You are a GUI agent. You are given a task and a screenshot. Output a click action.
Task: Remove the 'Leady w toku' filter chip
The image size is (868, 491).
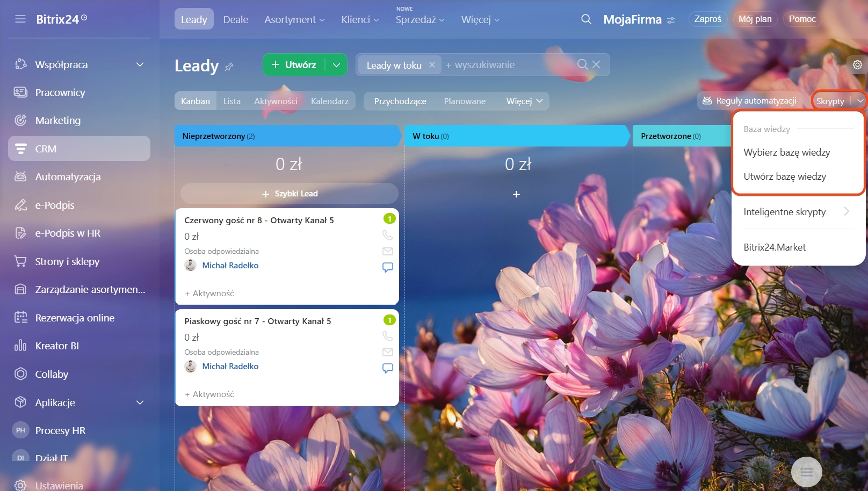(x=432, y=65)
